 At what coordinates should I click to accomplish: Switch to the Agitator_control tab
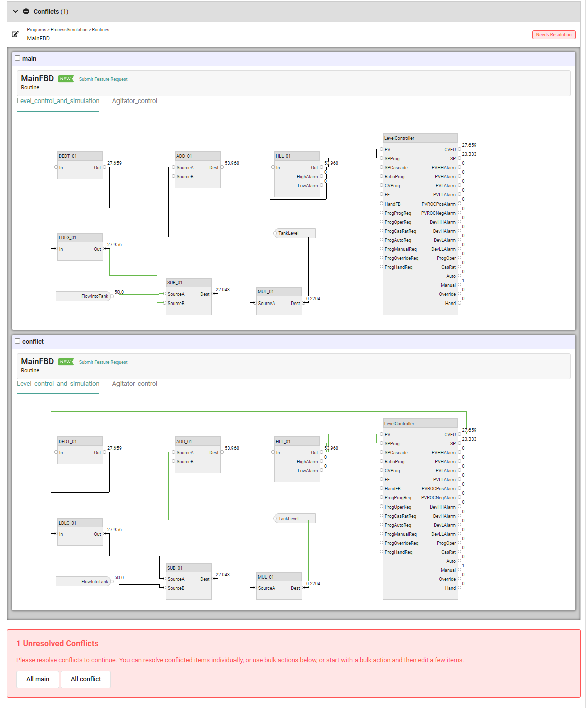pyautogui.click(x=135, y=101)
